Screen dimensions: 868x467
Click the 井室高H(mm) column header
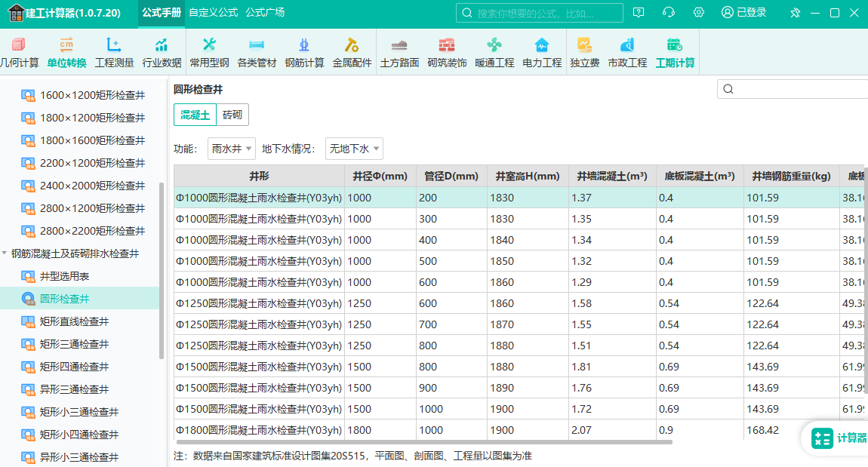[528, 176]
